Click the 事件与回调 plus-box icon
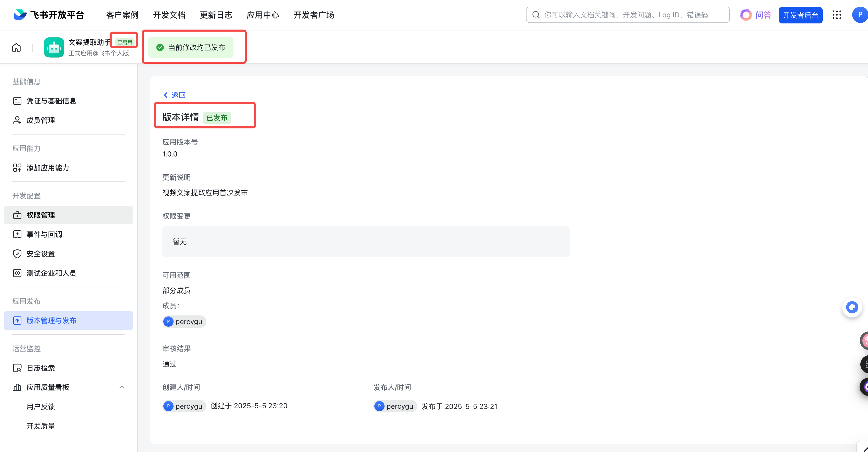868x452 pixels. [17, 234]
